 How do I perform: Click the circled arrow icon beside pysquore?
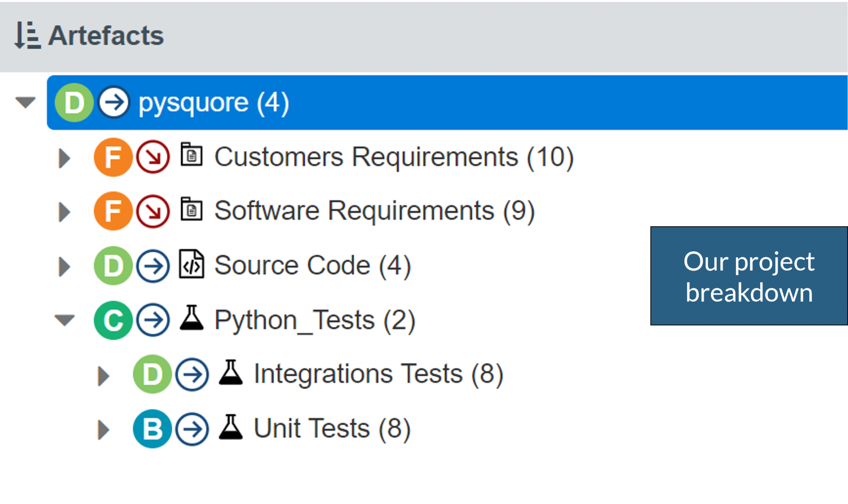click(x=114, y=103)
